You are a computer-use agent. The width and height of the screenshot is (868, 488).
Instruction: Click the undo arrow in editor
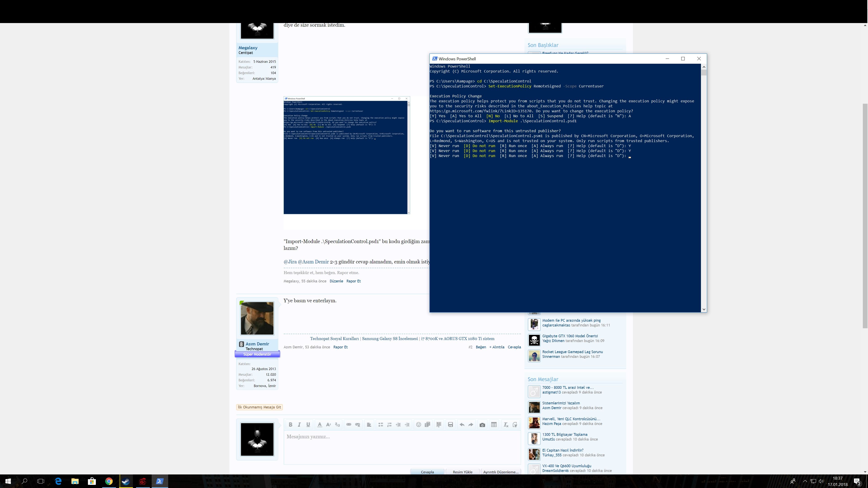coord(462,425)
